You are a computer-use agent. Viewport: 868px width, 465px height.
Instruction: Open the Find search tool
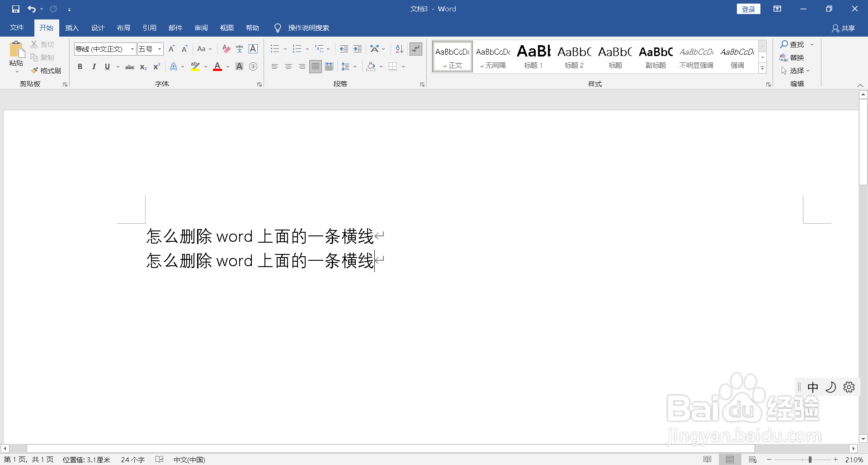[793, 44]
